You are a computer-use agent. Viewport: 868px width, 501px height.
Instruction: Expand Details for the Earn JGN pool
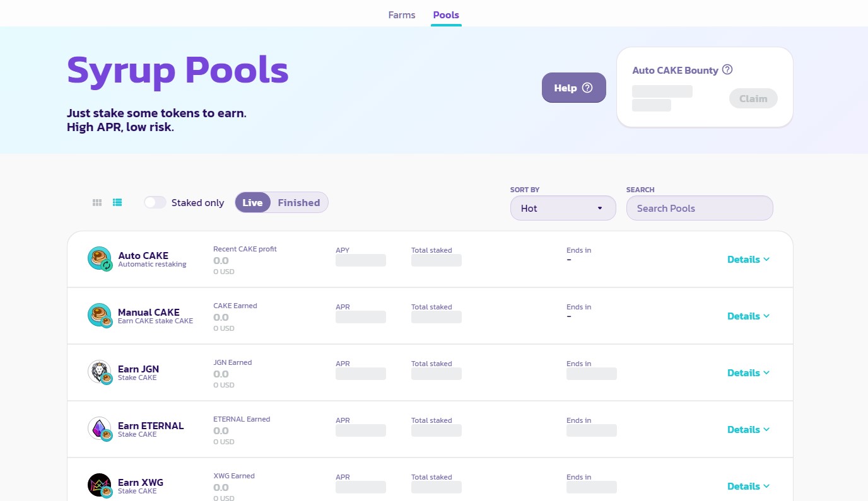pos(749,372)
